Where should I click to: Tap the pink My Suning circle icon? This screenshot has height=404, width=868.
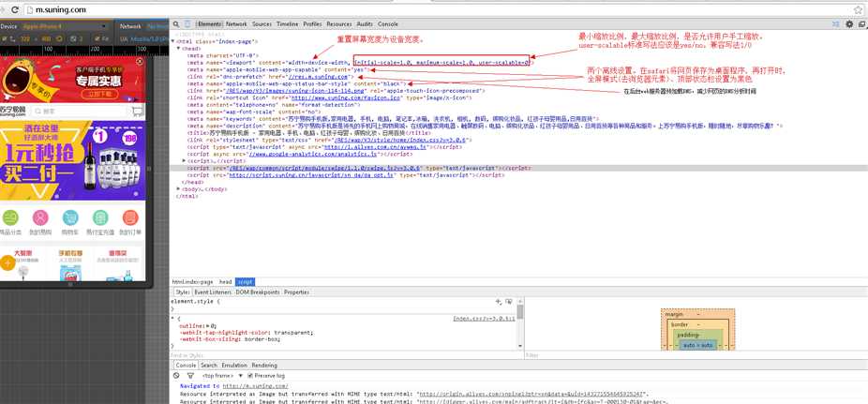[x=40, y=217]
